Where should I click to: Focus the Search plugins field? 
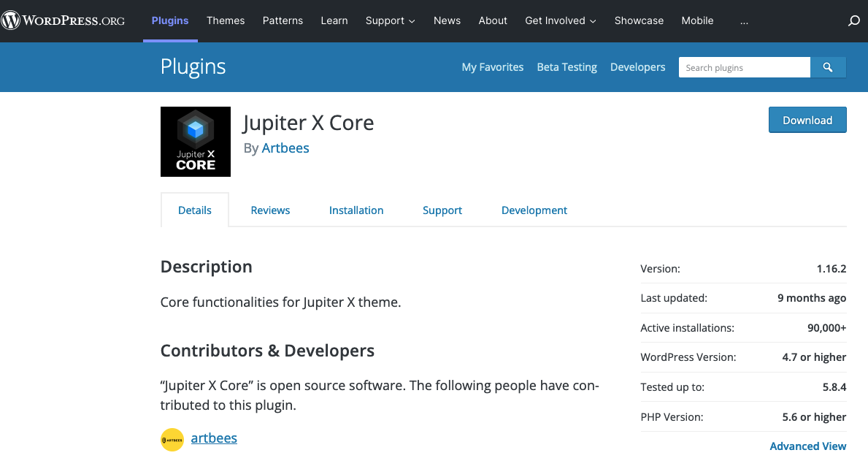pos(745,67)
